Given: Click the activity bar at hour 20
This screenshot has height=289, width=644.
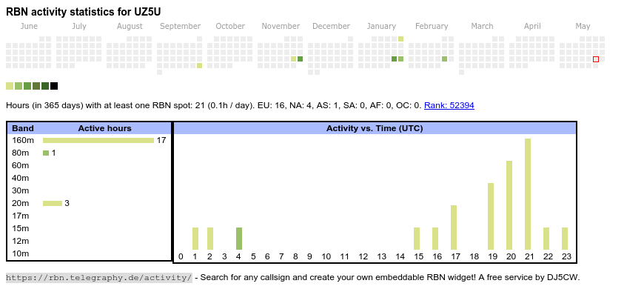Looking at the screenshot, I should click(x=509, y=205).
